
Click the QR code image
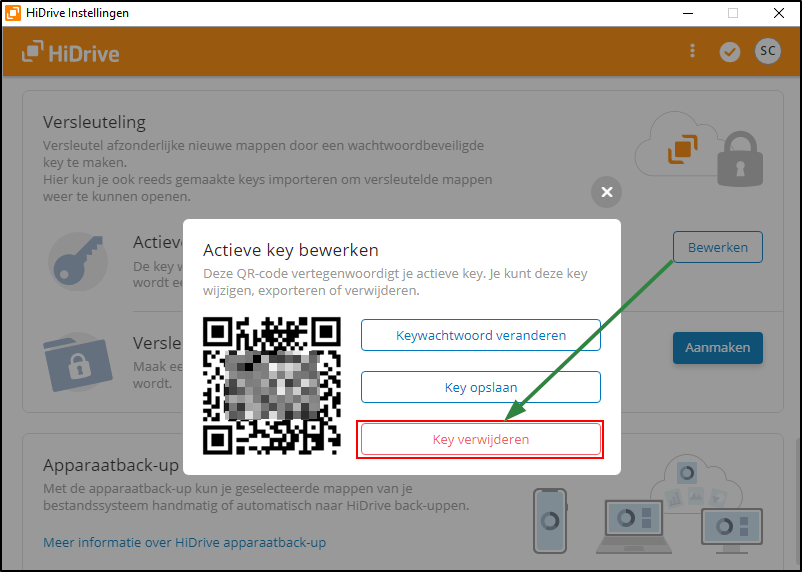pyautogui.click(x=272, y=386)
